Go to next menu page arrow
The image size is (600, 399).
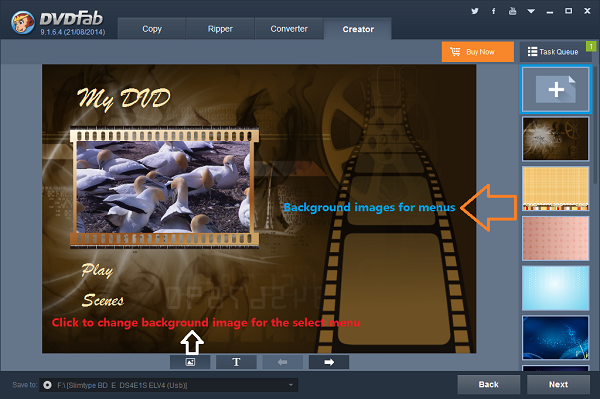(329, 362)
